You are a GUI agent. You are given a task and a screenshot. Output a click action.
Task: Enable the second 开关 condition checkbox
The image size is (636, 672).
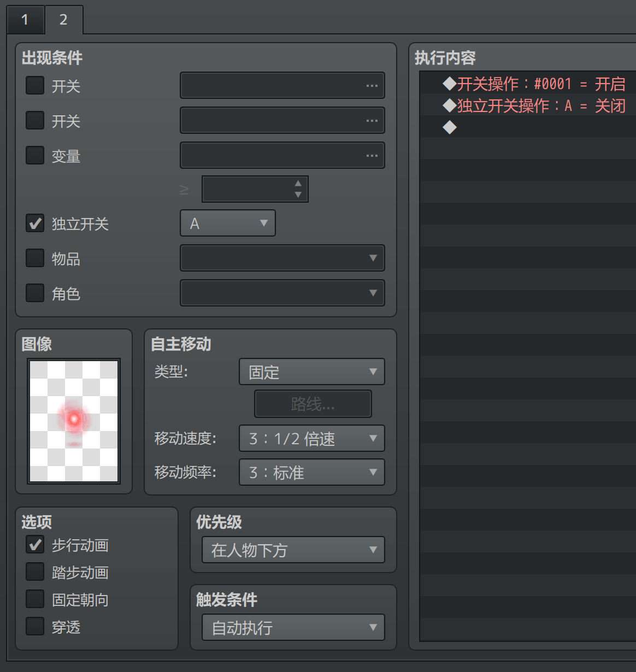pyautogui.click(x=35, y=120)
